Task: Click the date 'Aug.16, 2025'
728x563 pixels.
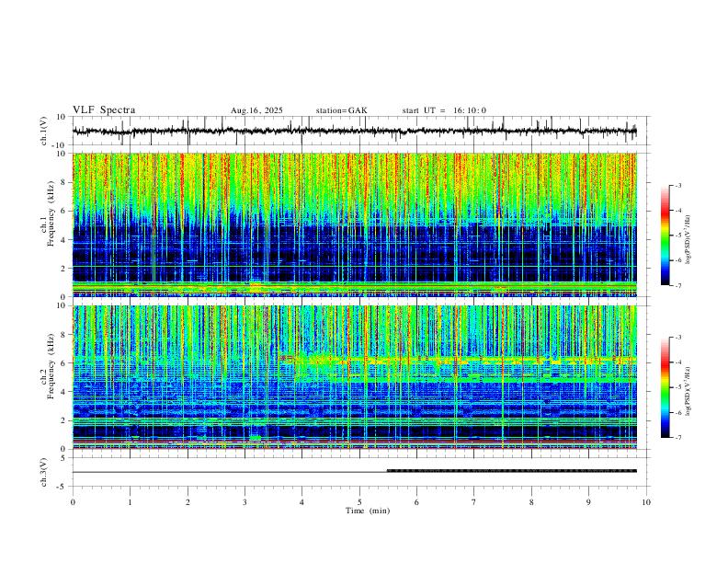Action: click(256, 110)
